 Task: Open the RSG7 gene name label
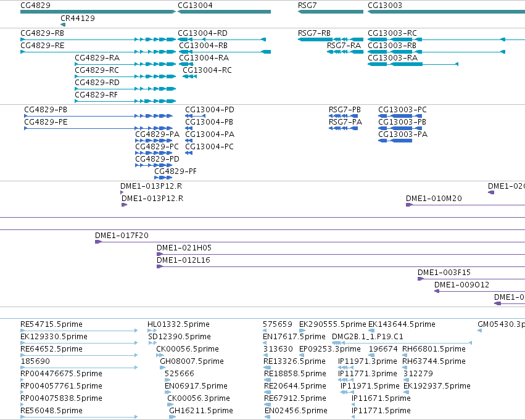[307, 6]
